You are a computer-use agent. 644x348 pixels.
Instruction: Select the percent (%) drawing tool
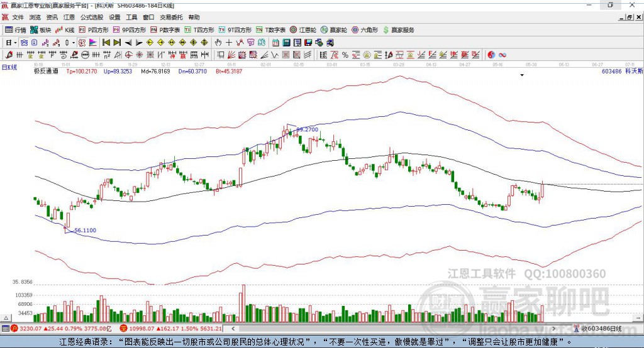coord(345,55)
